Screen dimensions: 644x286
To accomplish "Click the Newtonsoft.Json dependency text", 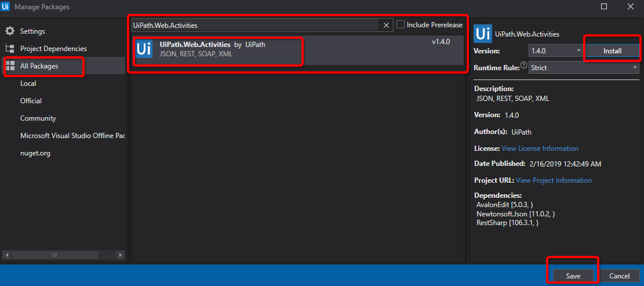I will tap(515, 213).
